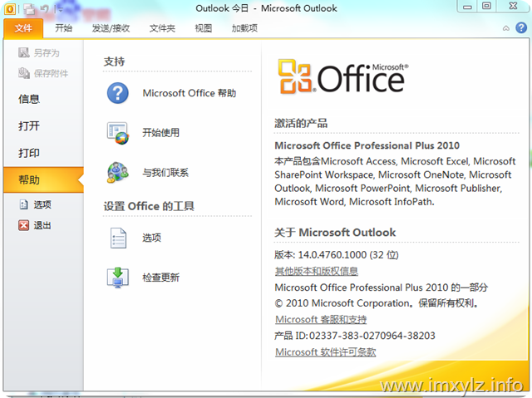Click the blue help question mark icon
This screenshot has width=532, height=398.
coord(521,27)
